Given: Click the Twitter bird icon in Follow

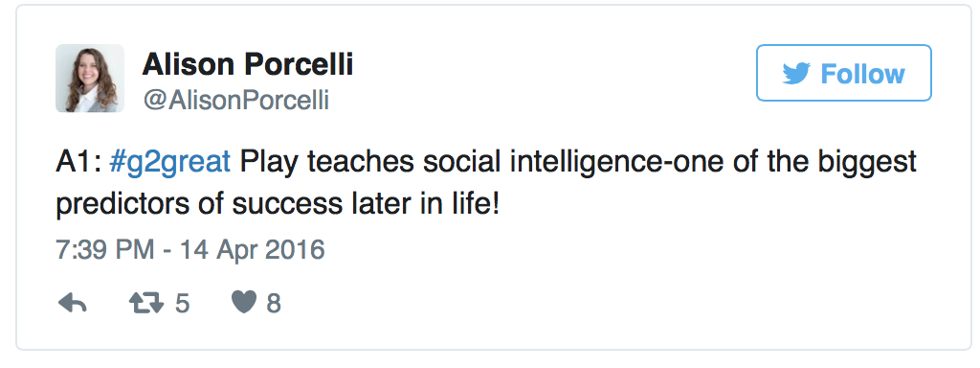Looking at the screenshot, I should click(x=796, y=73).
